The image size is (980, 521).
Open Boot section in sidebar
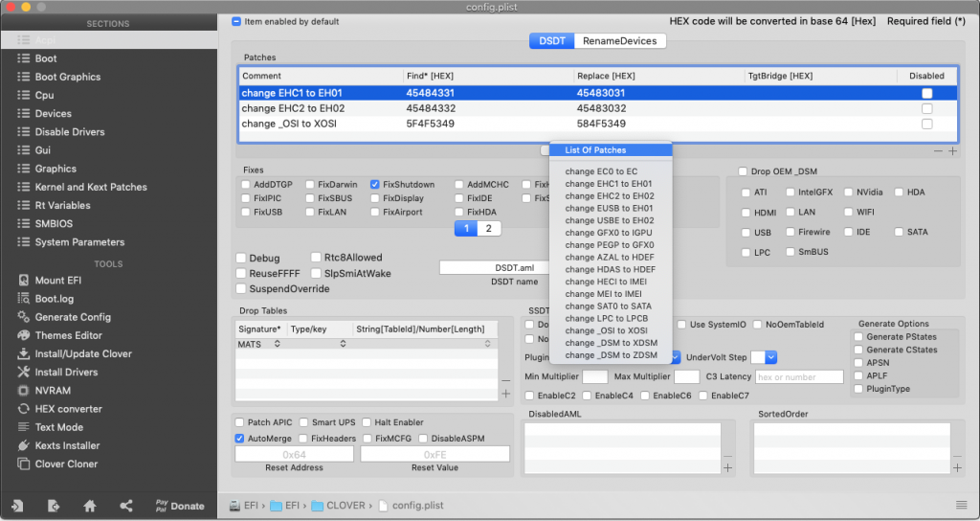pyautogui.click(x=46, y=58)
